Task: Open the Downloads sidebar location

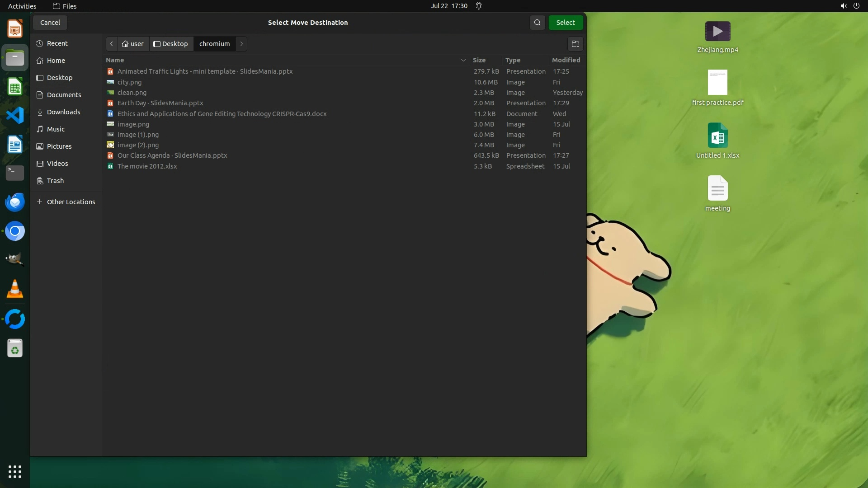Action: click(x=63, y=112)
